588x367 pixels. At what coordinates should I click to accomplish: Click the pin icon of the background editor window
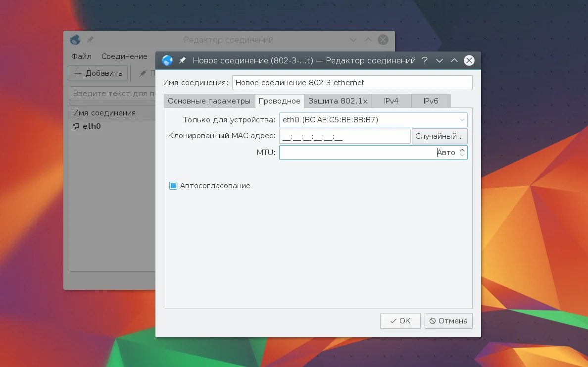[90, 40]
